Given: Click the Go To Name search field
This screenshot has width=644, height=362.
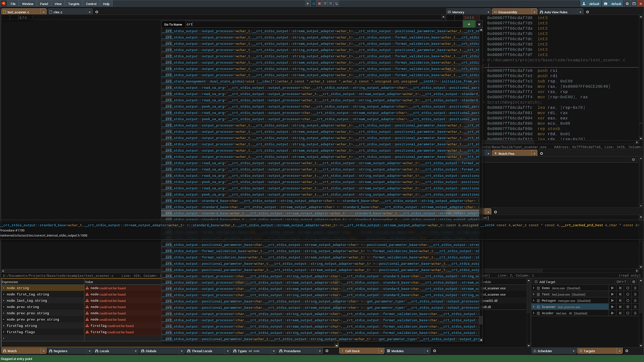Looking at the screenshot, I should pyautogui.click(x=323, y=24).
